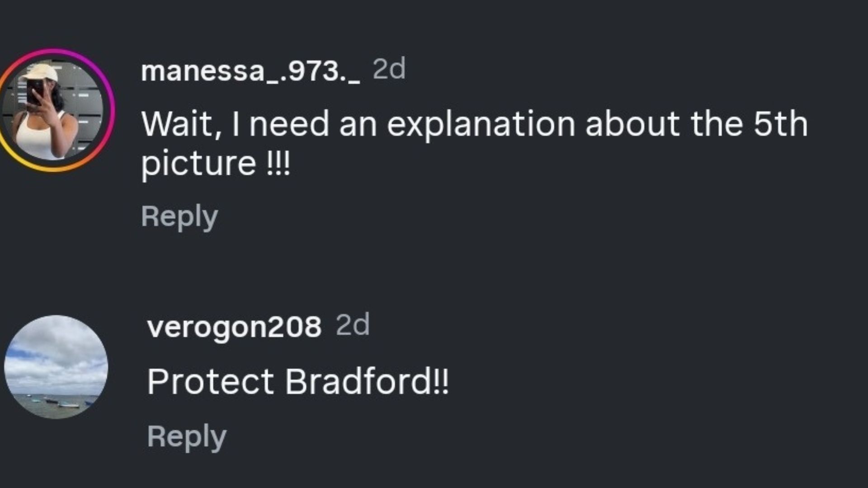868x488 pixels.
Task: Visit the verogon208 username link
Action: (234, 327)
